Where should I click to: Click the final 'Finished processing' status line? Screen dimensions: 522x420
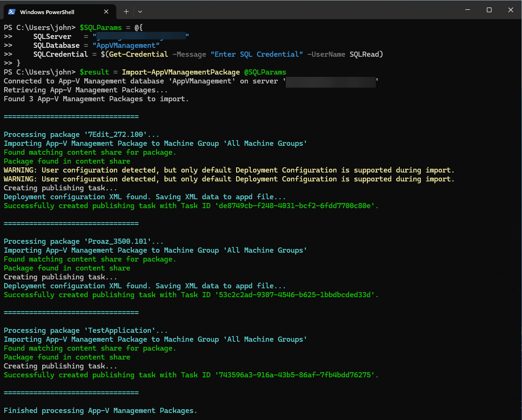tap(100, 410)
